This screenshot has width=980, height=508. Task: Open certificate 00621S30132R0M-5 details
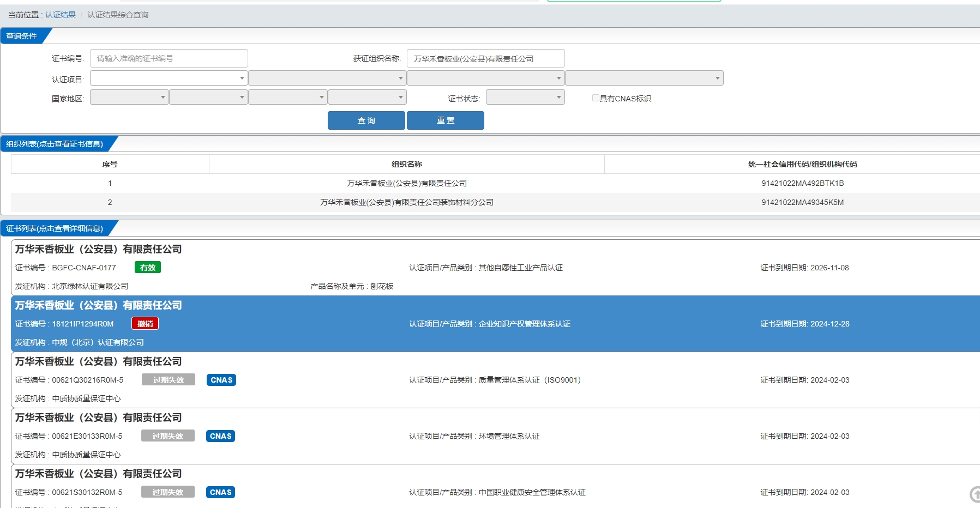point(495,487)
